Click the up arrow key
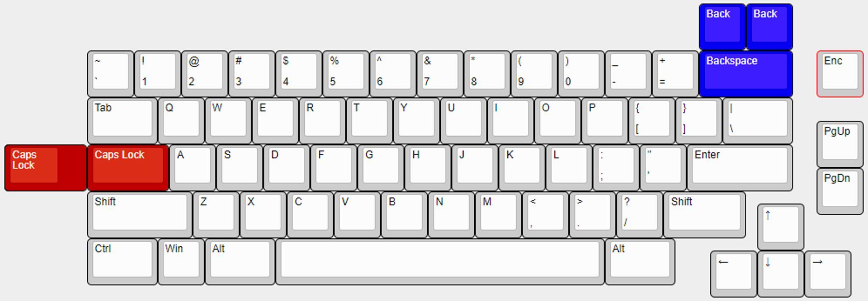The image size is (868, 301). (x=781, y=227)
